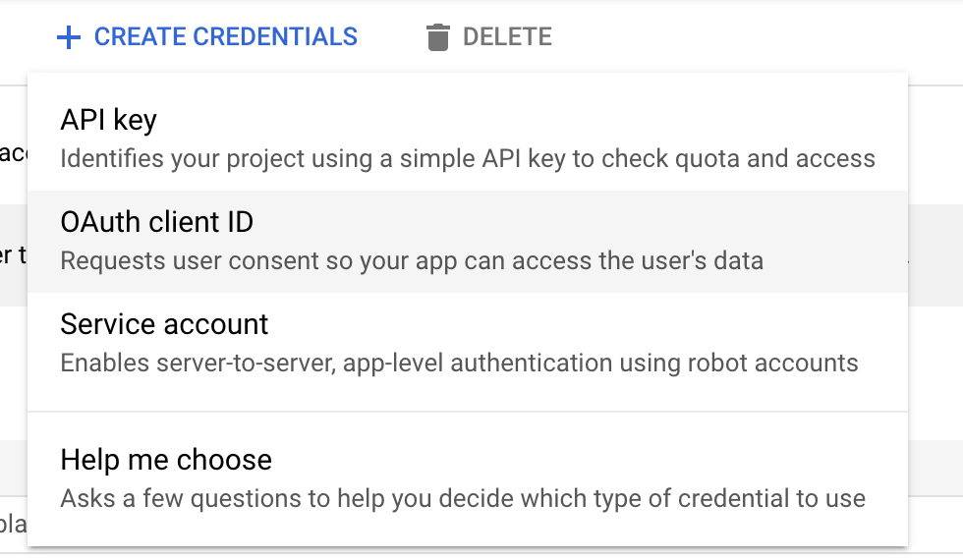The image size is (963, 560).
Task: Click the 'Identifies your project' description text
Action: (468, 158)
